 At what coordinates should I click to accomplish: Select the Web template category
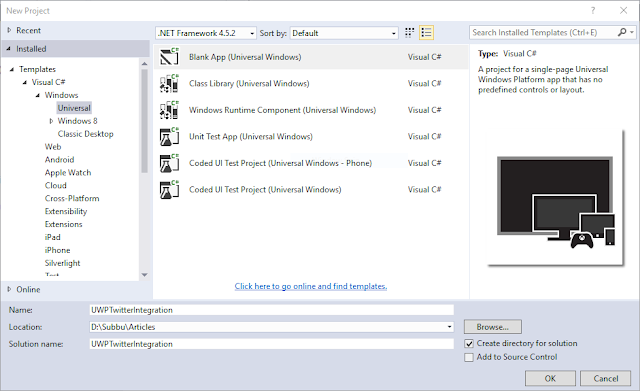(53, 147)
